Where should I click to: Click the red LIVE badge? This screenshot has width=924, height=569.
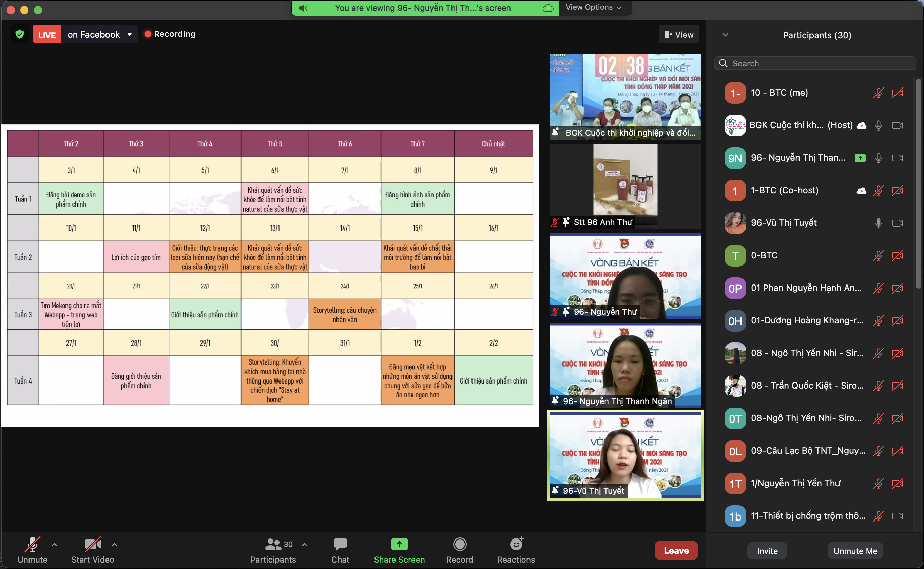point(47,34)
